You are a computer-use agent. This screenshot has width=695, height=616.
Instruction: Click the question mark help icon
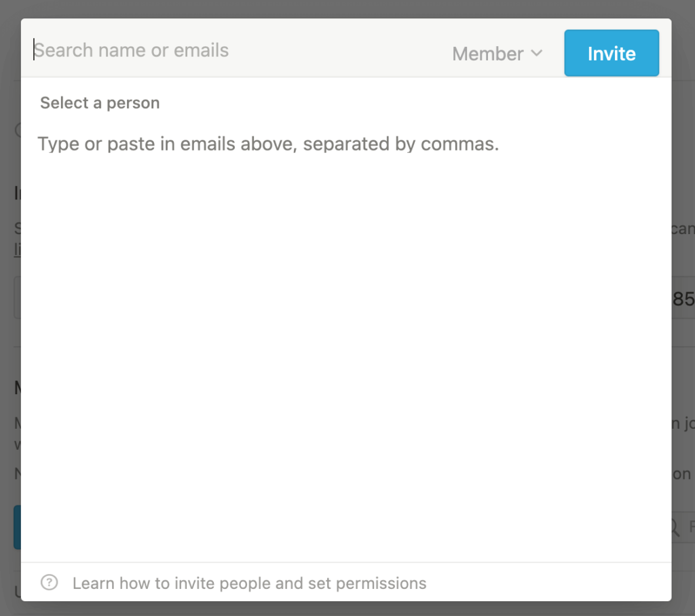click(x=49, y=582)
